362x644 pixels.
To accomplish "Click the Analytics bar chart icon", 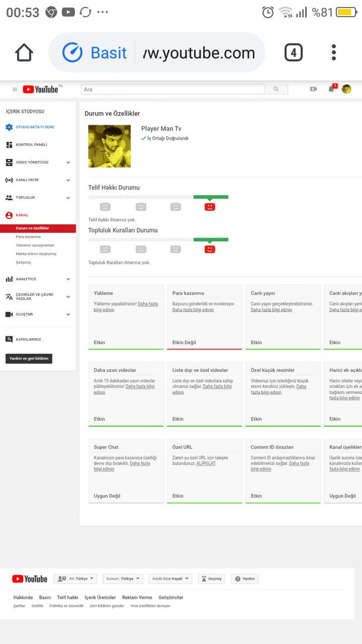I will point(9,279).
